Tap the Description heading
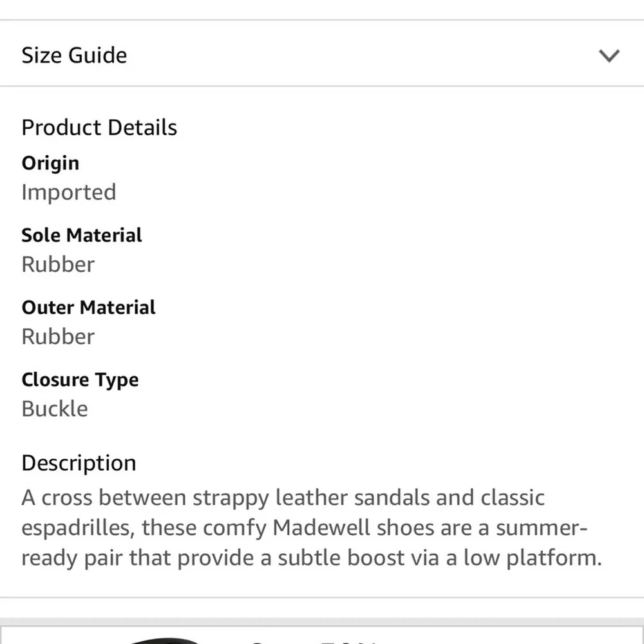 pyautogui.click(x=79, y=463)
